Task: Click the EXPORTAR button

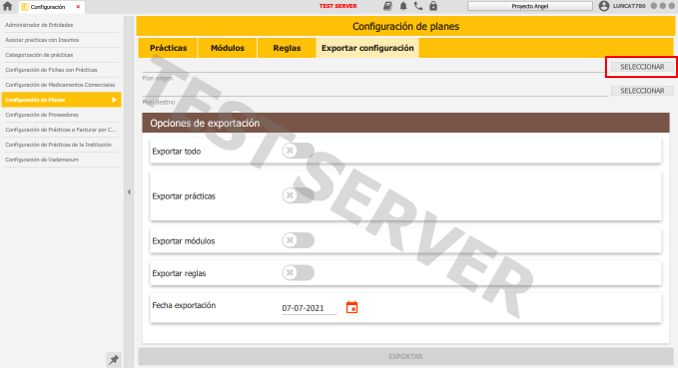Action: coord(406,357)
